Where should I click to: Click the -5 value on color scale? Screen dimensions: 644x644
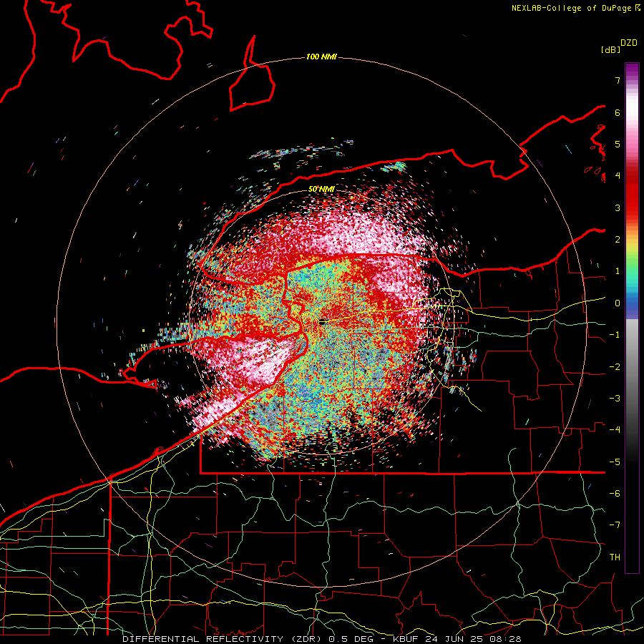pyautogui.click(x=615, y=462)
